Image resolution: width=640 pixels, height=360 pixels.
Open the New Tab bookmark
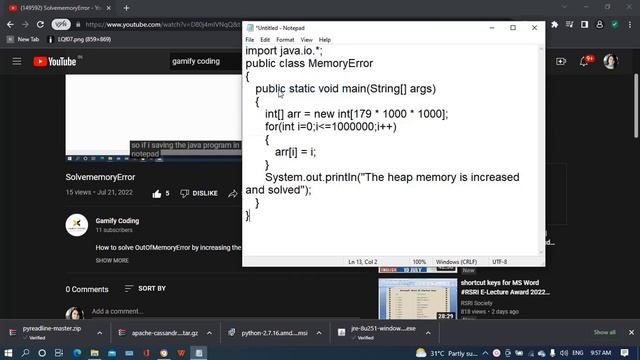pos(23,39)
